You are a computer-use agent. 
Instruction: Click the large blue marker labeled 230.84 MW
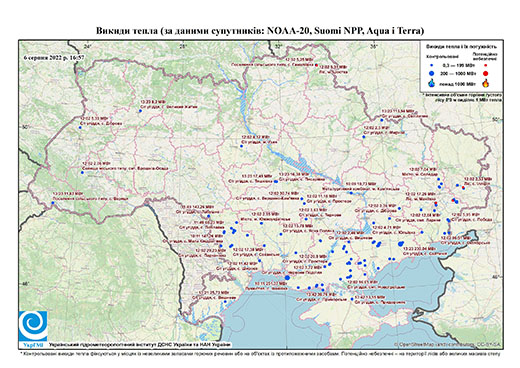tap(401, 244)
